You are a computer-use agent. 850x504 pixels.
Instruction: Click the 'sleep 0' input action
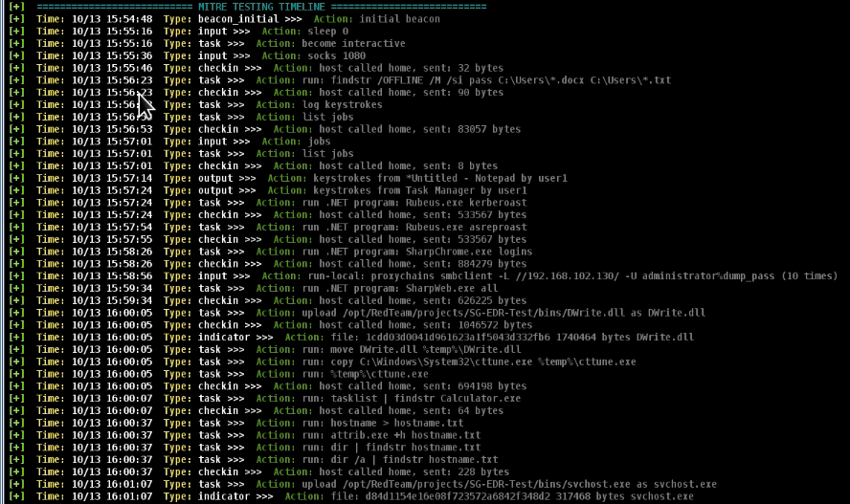(327, 32)
